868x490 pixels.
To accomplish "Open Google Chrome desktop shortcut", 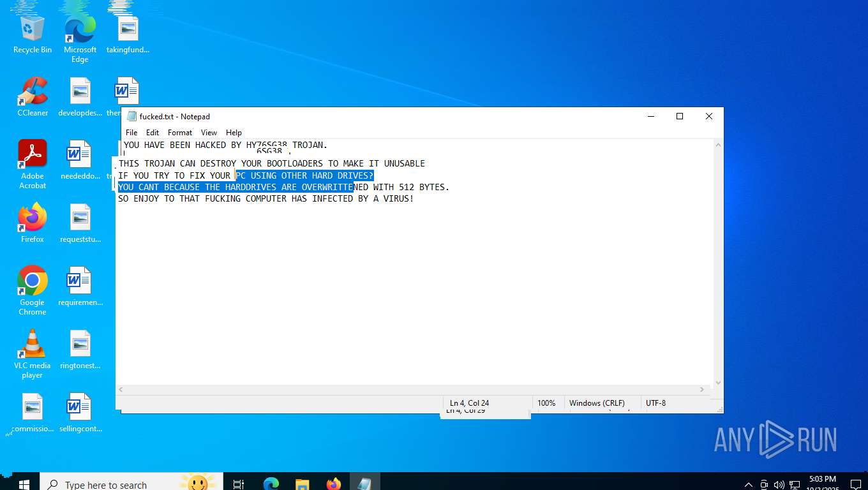I will [32, 291].
